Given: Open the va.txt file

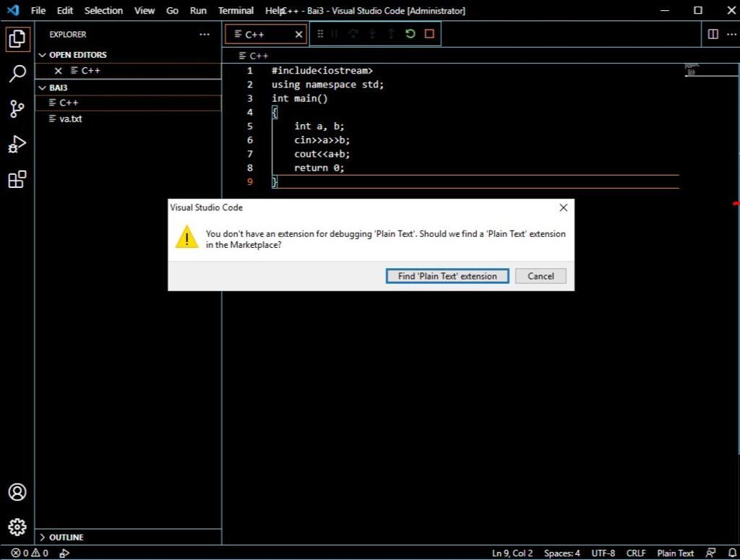Looking at the screenshot, I should (x=129, y=119).
